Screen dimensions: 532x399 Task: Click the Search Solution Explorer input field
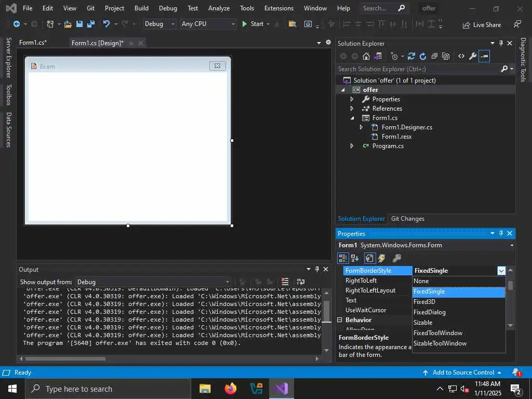point(418,69)
